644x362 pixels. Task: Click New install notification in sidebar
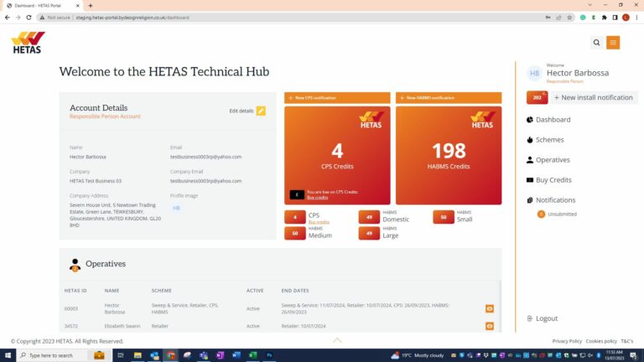click(593, 97)
